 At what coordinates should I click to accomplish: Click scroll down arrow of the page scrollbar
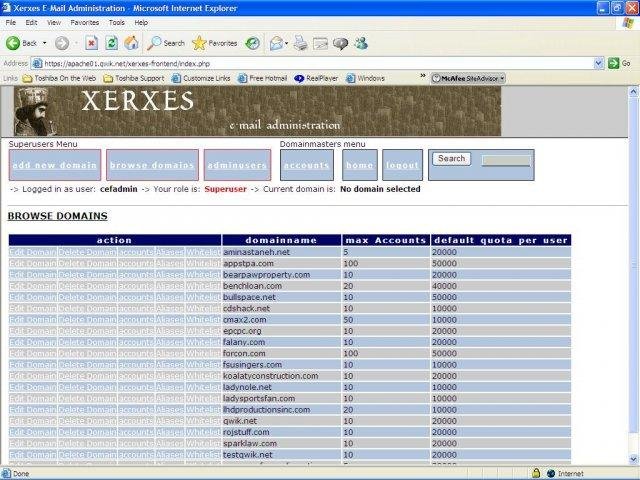[633, 459]
